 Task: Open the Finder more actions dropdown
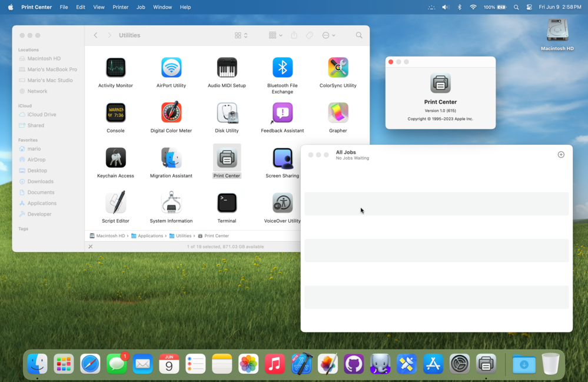[328, 35]
